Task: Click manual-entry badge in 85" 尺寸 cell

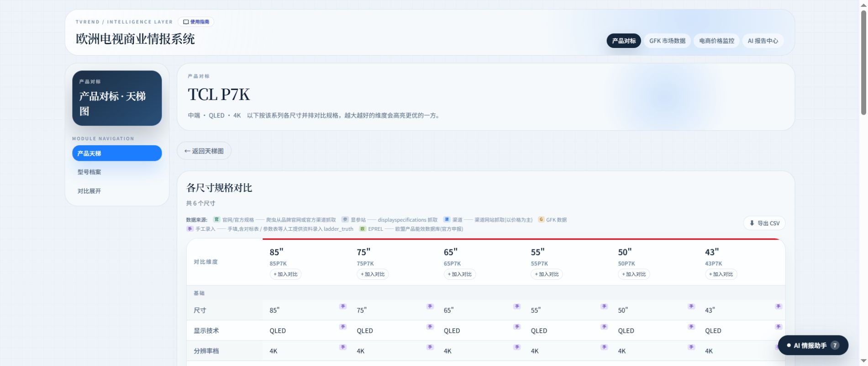Action: pyautogui.click(x=343, y=306)
